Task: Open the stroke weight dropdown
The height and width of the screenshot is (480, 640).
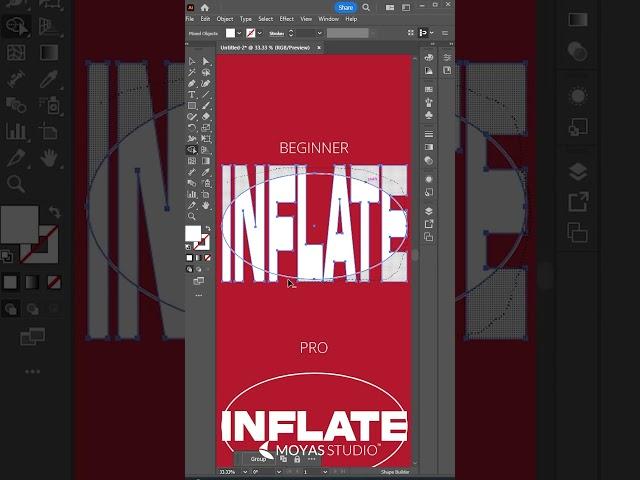Action: pos(320,33)
